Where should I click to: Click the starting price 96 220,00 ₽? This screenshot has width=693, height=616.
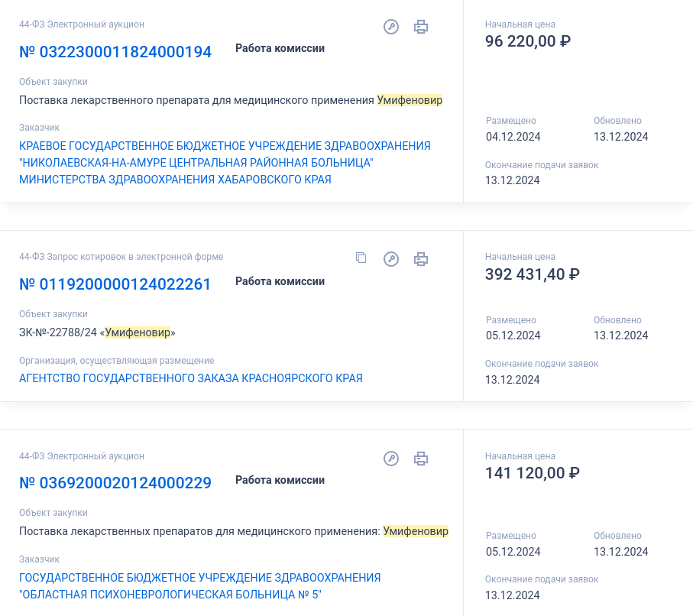pos(528,41)
